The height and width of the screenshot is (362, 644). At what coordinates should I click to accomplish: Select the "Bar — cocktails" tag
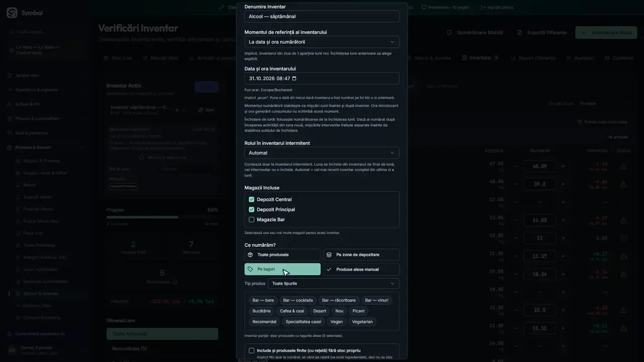tap(298, 300)
